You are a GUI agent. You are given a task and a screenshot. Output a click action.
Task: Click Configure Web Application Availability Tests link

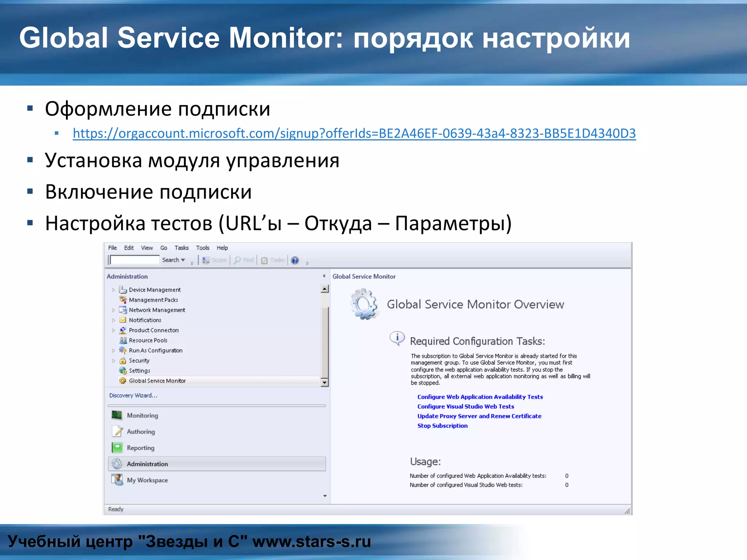tap(480, 397)
